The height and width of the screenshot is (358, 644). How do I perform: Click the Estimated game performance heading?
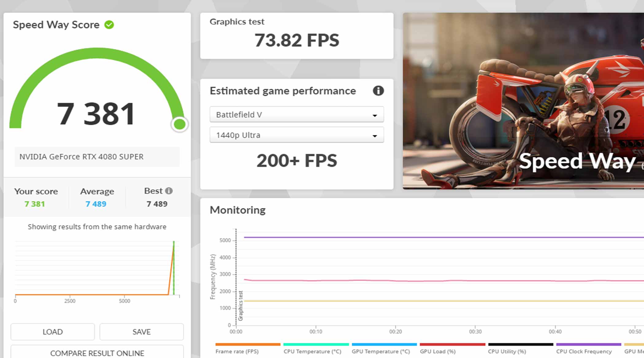283,91
